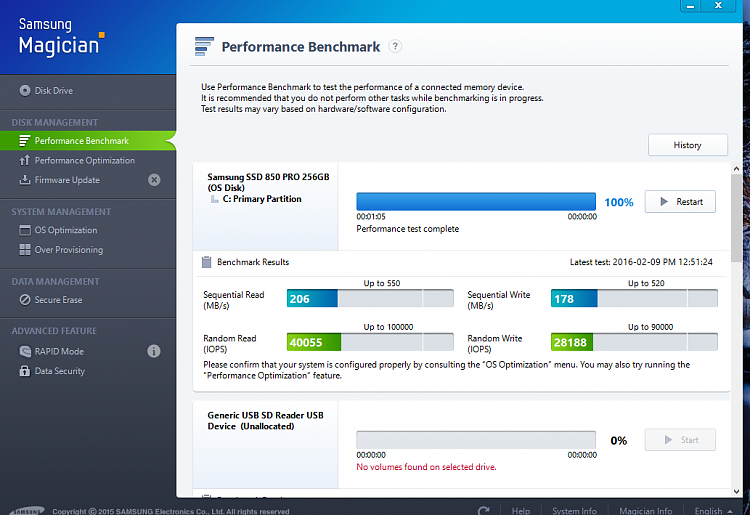Click the Performance Optimization arrows icon
The height and width of the screenshot is (515, 750).
[x=24, y=160]
